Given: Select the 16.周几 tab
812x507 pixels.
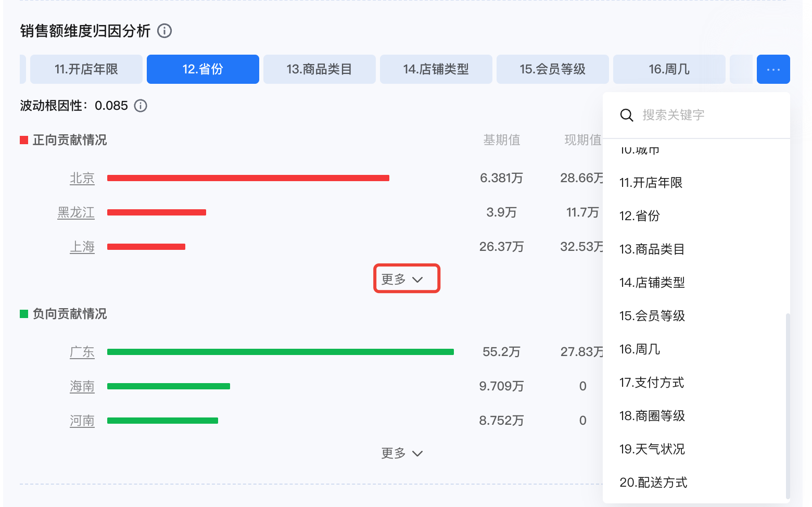Looking at the screenshot, I should tap(669, 69).
